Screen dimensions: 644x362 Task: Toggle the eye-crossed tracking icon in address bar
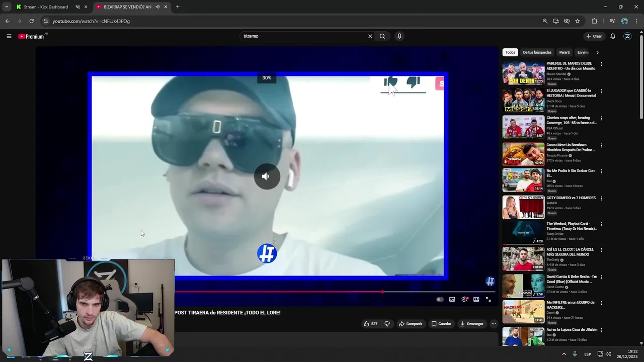567,21
